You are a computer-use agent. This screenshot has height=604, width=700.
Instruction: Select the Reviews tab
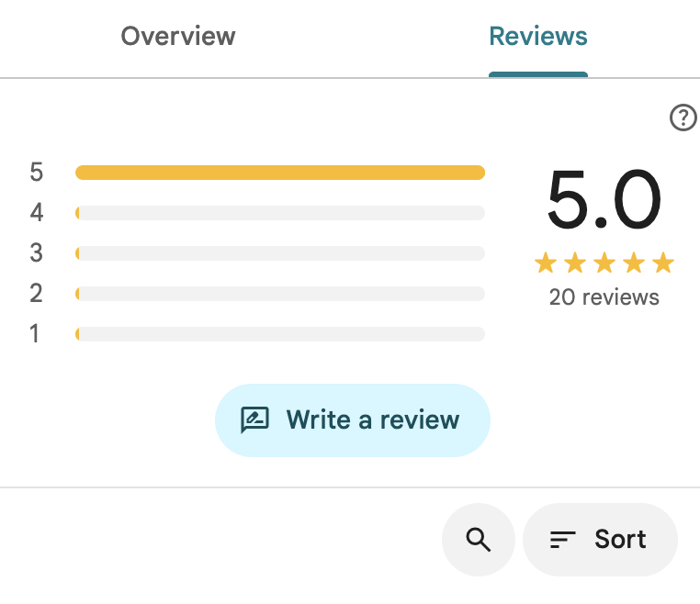(x=537, y=37)
